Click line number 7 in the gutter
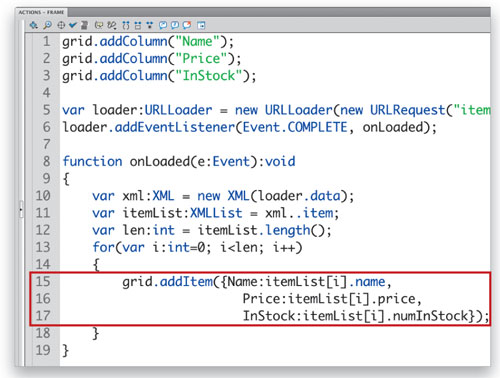The height and width of the screenshot is (378, 500). pos(47,144)
